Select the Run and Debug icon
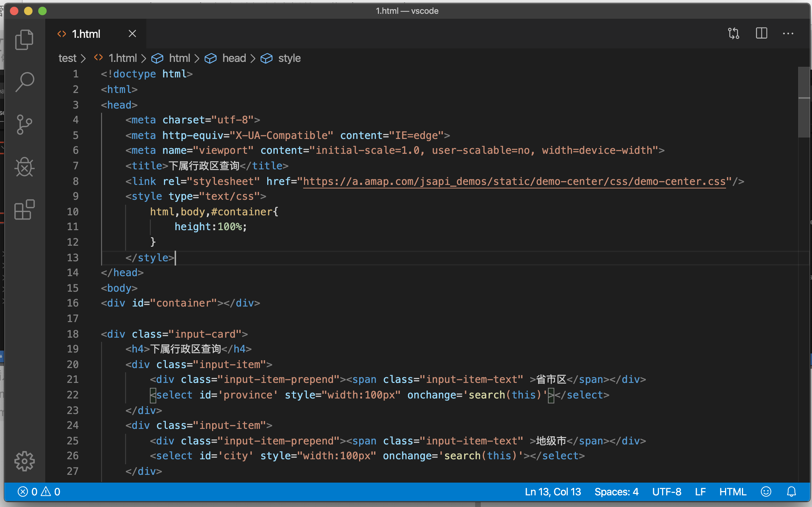 point(24,167)
